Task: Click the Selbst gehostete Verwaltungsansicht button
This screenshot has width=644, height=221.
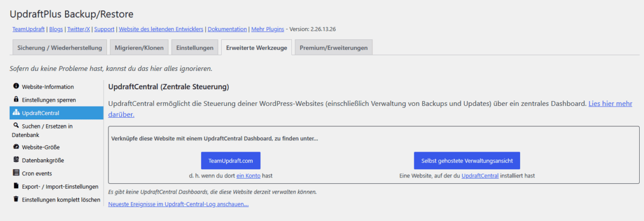Action: pos(467,161)
